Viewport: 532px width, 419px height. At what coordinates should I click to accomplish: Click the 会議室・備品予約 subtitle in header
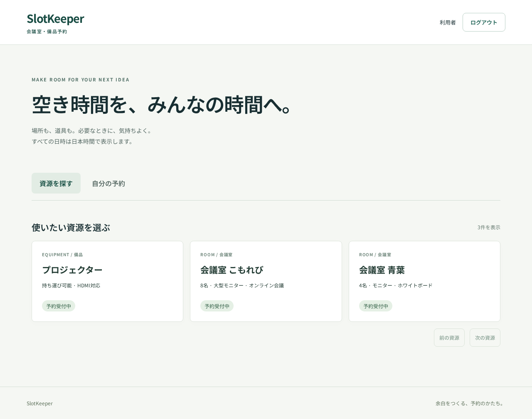point(47,32)
